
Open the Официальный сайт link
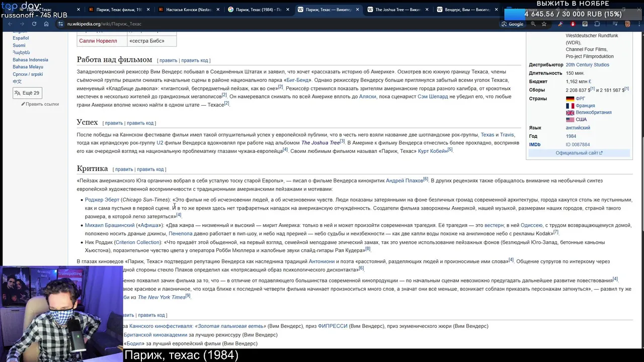[x=579, y=153]
